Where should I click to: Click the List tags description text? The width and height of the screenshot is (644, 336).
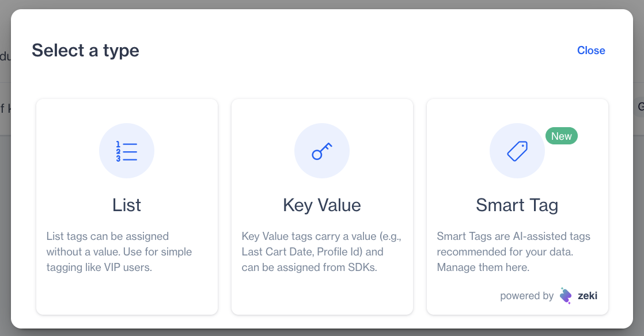coord(119,251)
